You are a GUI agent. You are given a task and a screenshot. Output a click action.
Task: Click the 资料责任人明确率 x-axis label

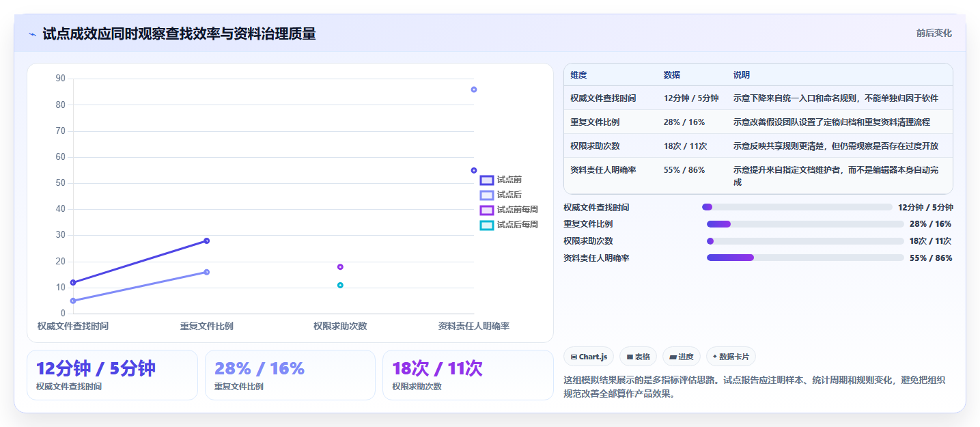click(x=474, y=326)
